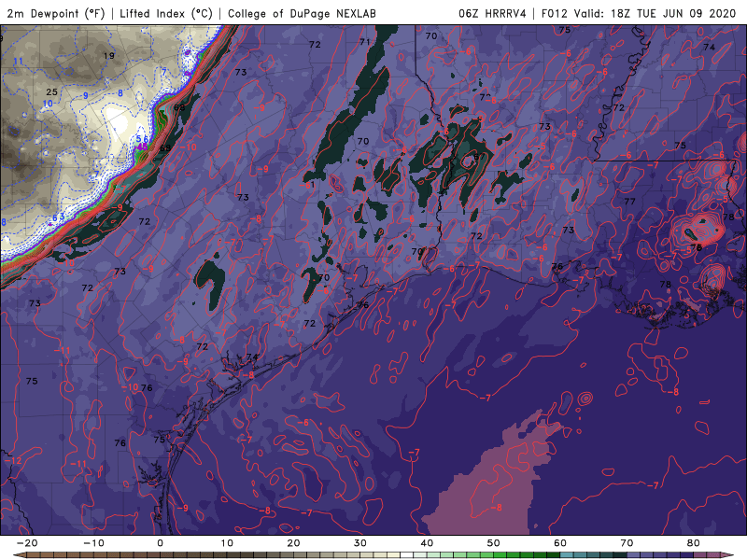Click the '0' tick label on color bar
The width and height of the screenshot is (747, 560).
[x=160, y=543]
